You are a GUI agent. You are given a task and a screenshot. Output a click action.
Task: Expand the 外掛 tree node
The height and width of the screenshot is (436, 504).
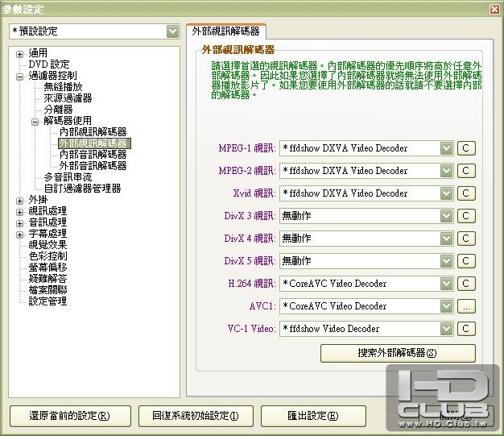click(x=19, y=201)
